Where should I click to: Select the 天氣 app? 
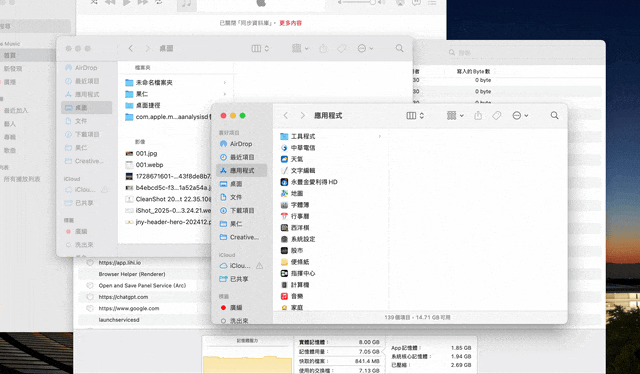click(292, 159)
